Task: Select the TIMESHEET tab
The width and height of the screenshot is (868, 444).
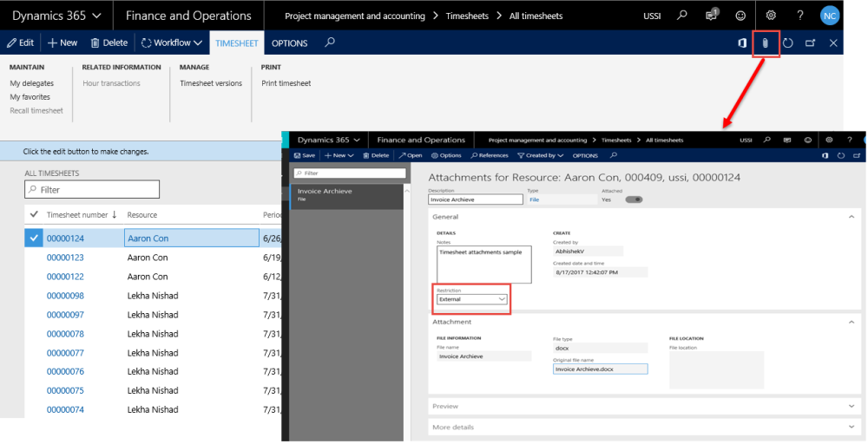Action: [x=236, y=42]
